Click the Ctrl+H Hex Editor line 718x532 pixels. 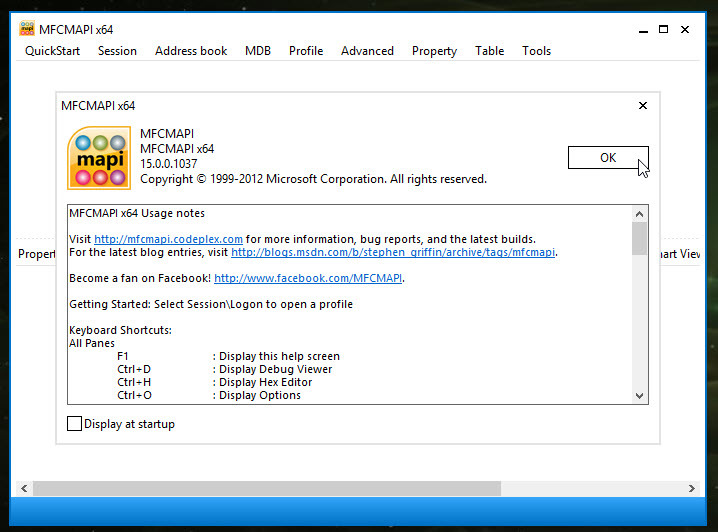pos(214,382)
